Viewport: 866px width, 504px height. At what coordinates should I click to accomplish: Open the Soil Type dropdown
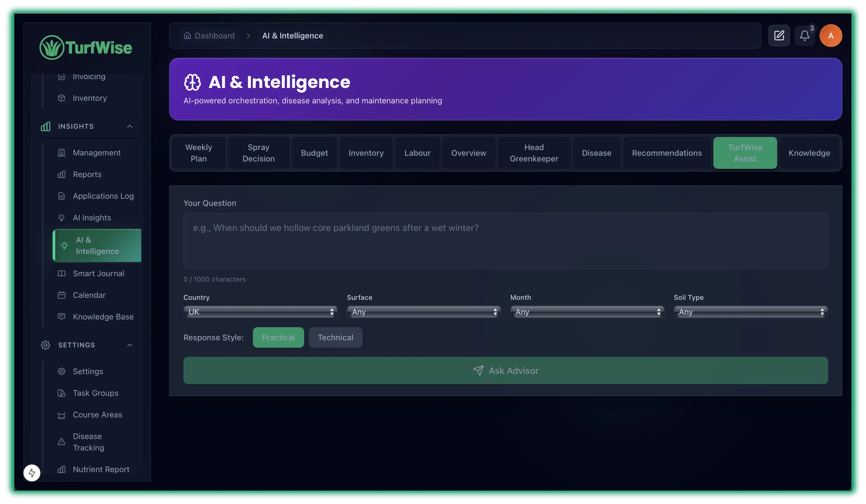coord(750,312)
